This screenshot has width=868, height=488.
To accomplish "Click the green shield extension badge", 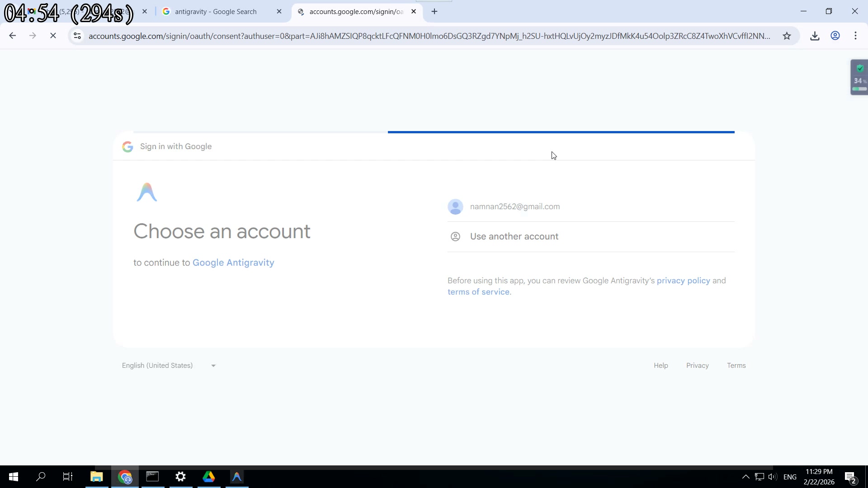I will pyautogui.click(x=859, y=69).
